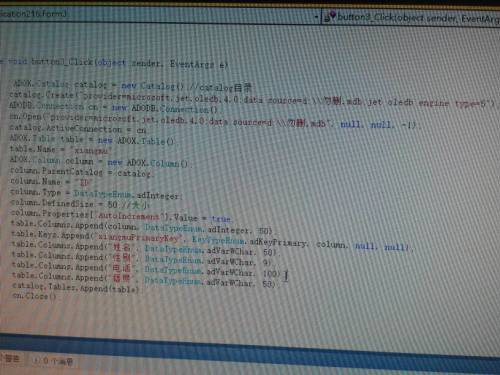This screenshot has width=500, height=375.
Task: Open the class list dropdown arrow
Action: point(317,16)
